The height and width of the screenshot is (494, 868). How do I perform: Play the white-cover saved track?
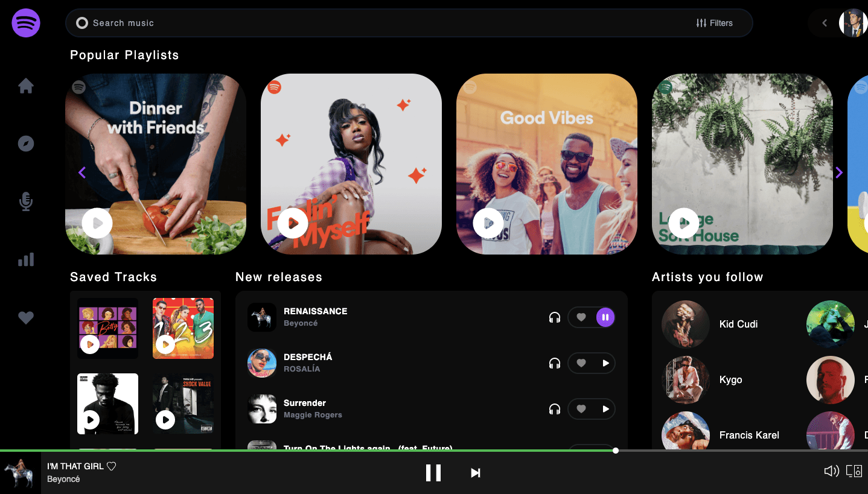click(90, 419)
